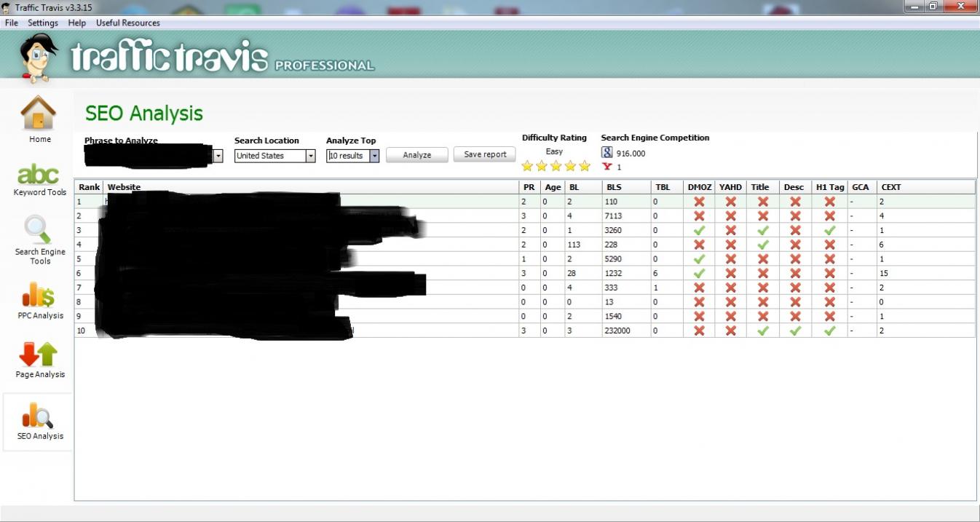Click the BL value 28

pos(572,273)
